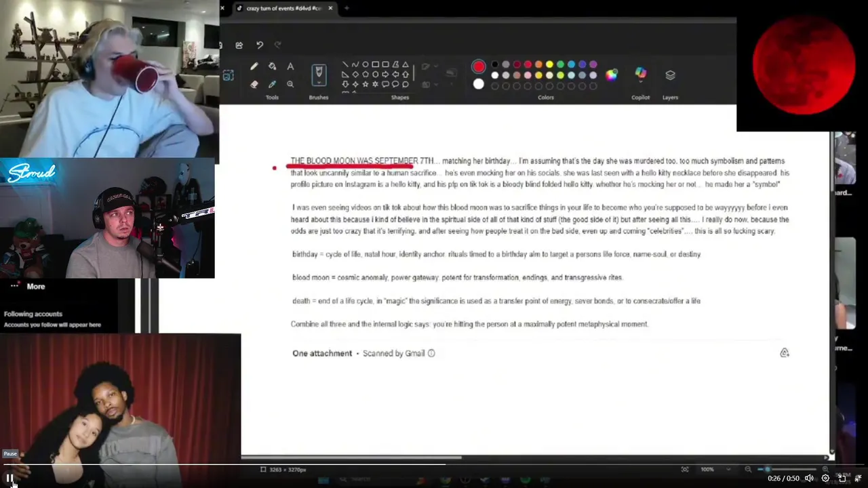Choose the Right arrow shape
The width and height of the screenshot is (868, 488).
[385, 74]
